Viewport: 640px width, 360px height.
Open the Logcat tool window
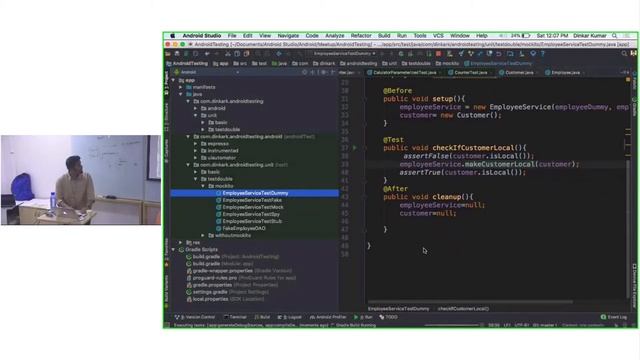pos(289,317)
